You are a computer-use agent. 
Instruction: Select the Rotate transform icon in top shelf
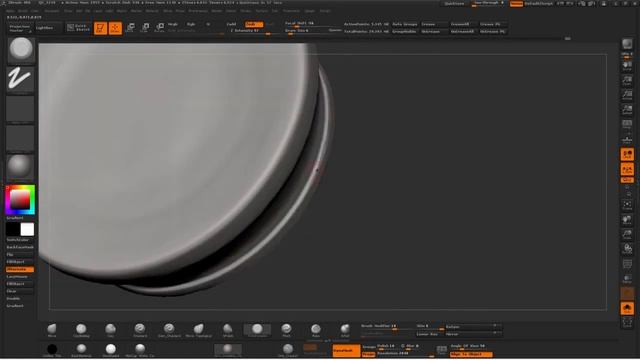(x=160, y=28)
